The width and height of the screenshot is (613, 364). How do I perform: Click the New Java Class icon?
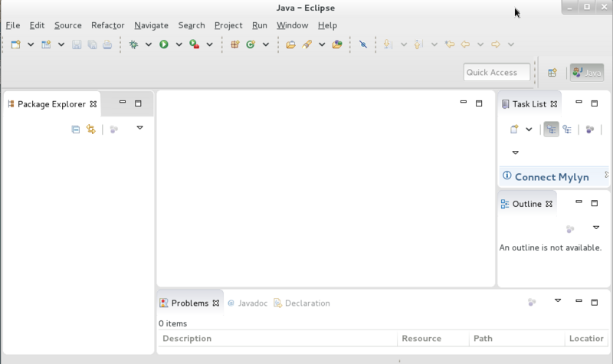coord(251,44)
